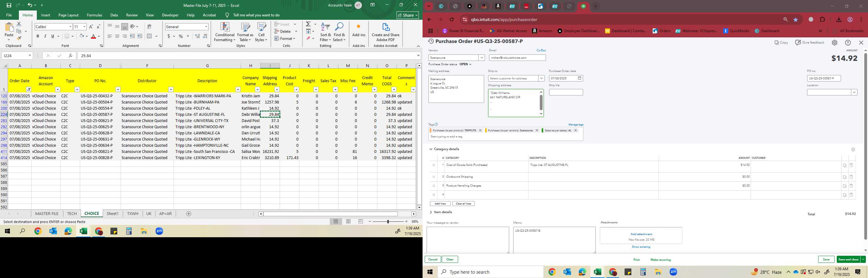The width and height of the screenshot is (868, 278).
Task: Click Excel Save icon in title bar
Action: pos(9,5)
